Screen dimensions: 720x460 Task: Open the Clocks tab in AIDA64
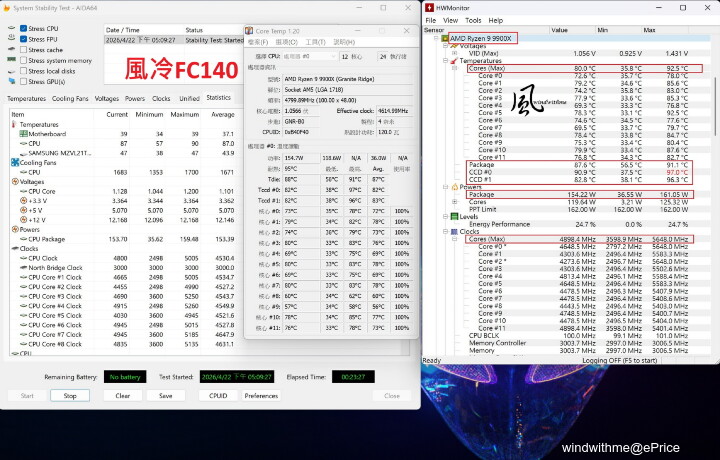click(161, 98)
